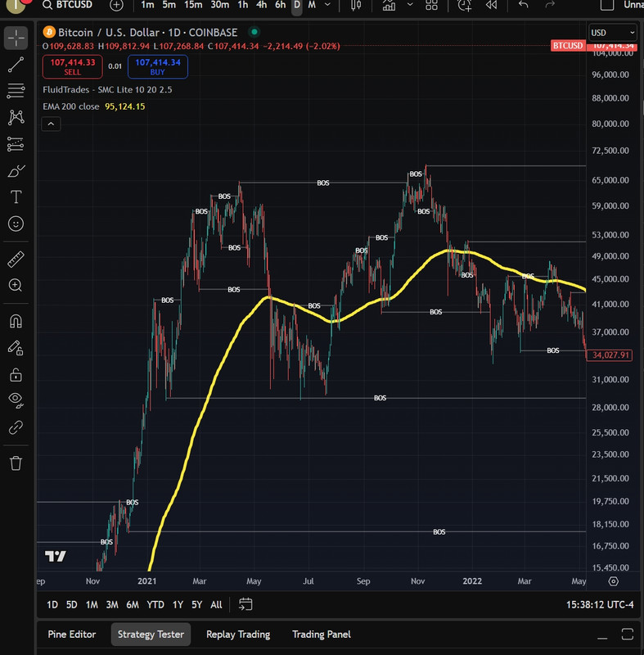Toggle lock all drawings

[16, 375]
